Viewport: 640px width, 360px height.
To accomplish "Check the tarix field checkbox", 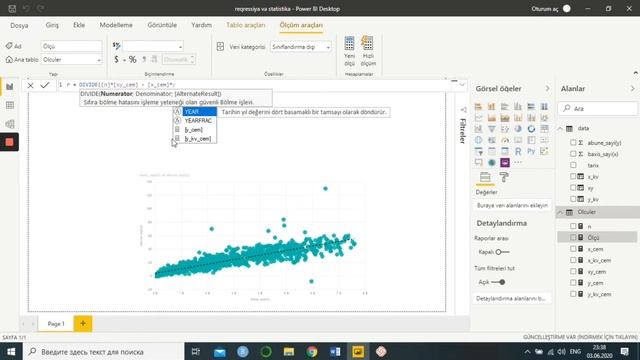I will 573,165.
